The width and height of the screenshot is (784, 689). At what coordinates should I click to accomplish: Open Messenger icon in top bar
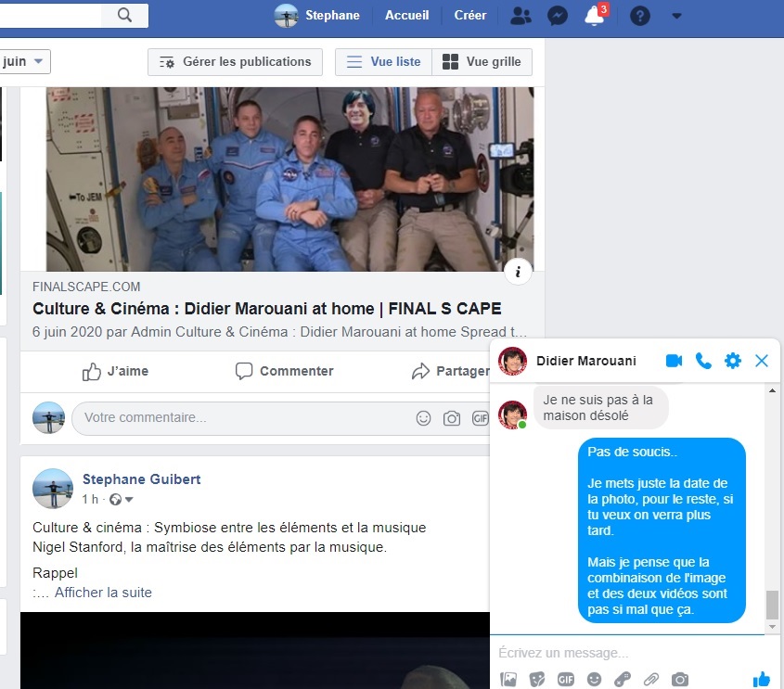pyautogui.click(x=557, y=16)
